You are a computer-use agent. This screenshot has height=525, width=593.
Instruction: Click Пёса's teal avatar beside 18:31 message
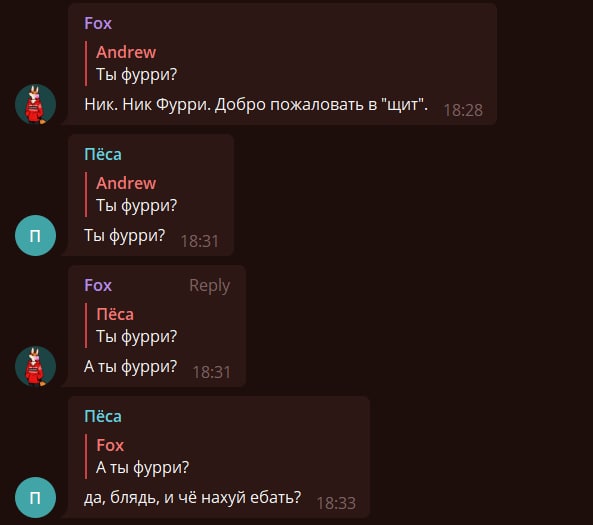coord(36,235)
